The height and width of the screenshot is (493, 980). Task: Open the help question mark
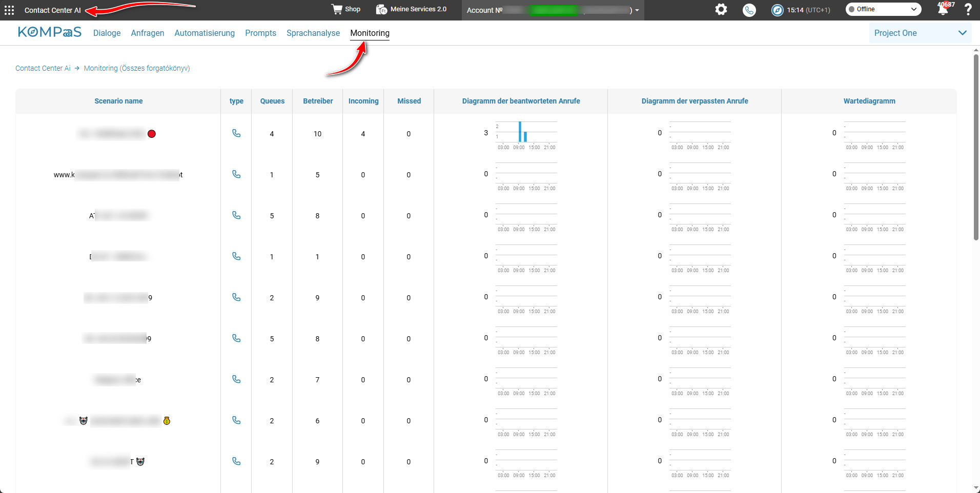point(968,10)
